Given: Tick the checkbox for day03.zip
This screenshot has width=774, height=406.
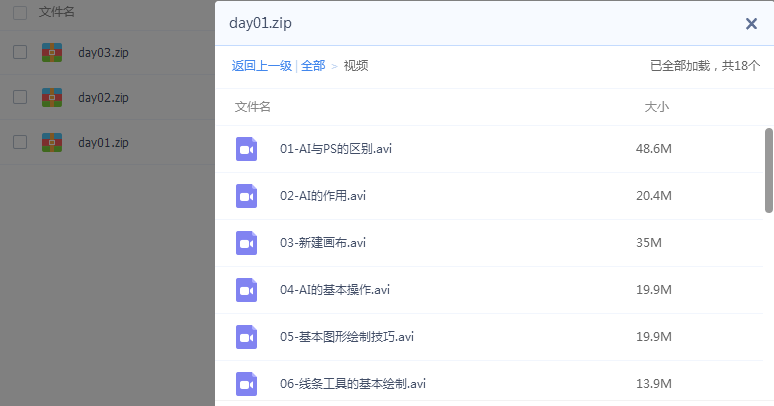Looking at the screenshot, I should coord(20,52).
